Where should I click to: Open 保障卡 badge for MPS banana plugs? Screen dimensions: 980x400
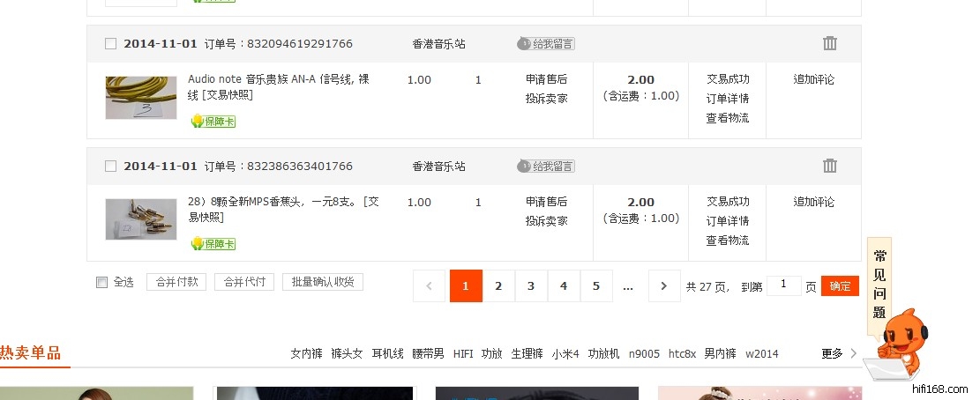(213, 243)
